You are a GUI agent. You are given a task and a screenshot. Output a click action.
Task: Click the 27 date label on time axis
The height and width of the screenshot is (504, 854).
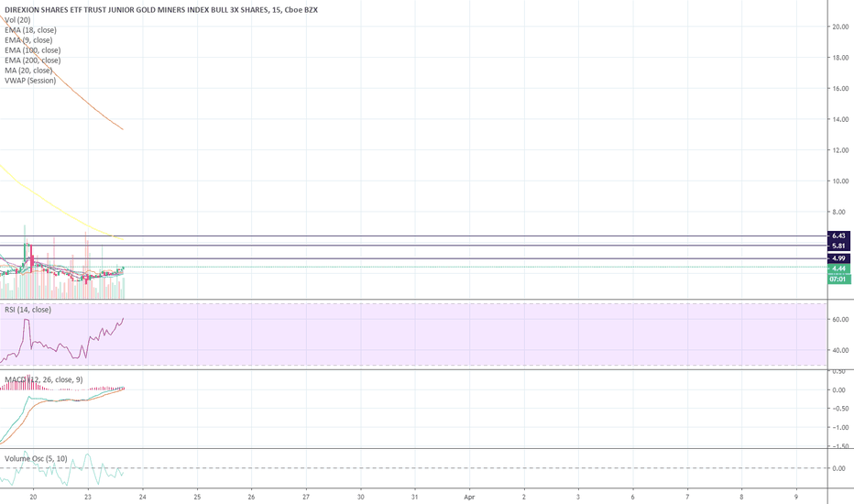(x=306, y=497)
